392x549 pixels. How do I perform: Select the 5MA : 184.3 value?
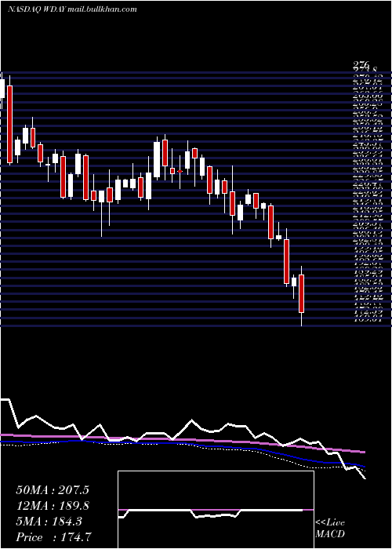pos(49,522)
